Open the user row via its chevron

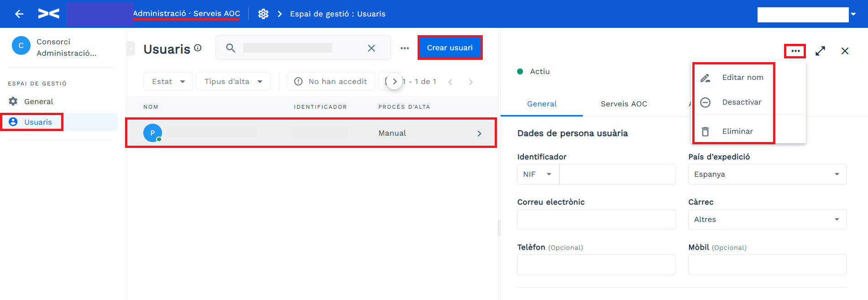479,133
